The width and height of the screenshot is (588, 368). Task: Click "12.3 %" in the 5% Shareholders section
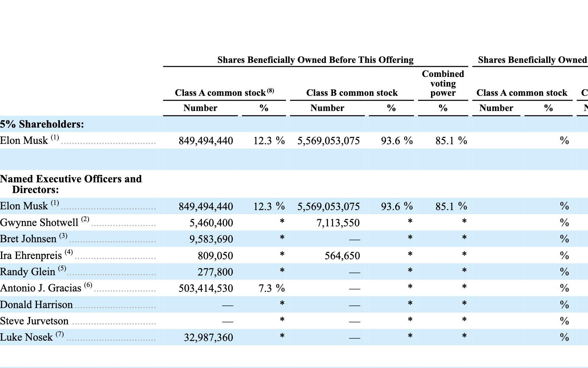coord(269,141)
